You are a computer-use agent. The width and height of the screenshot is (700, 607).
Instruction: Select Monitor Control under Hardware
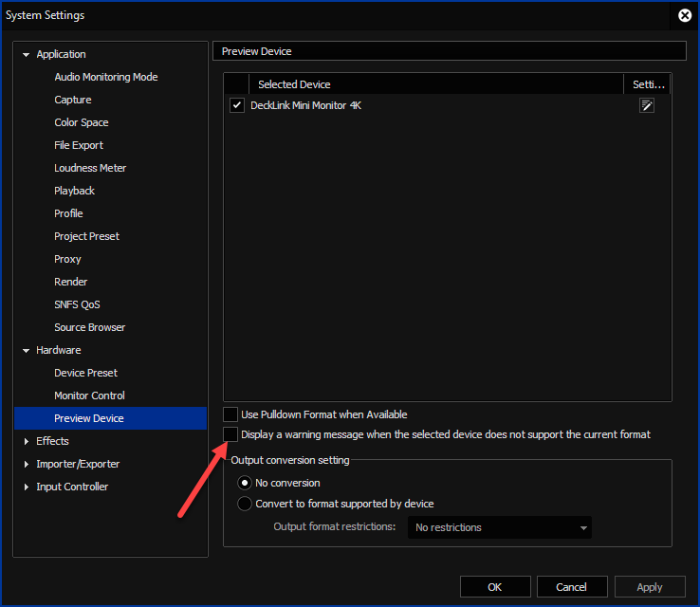[89, 395]
